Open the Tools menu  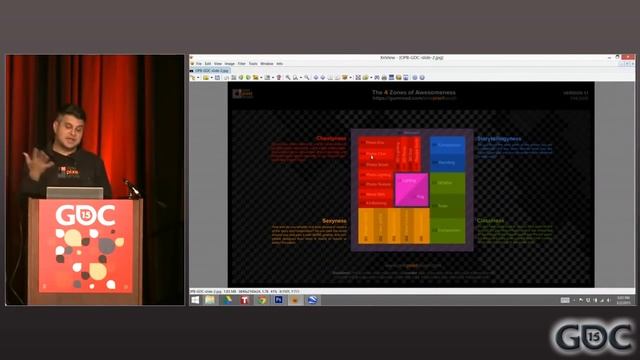[253, 64]
